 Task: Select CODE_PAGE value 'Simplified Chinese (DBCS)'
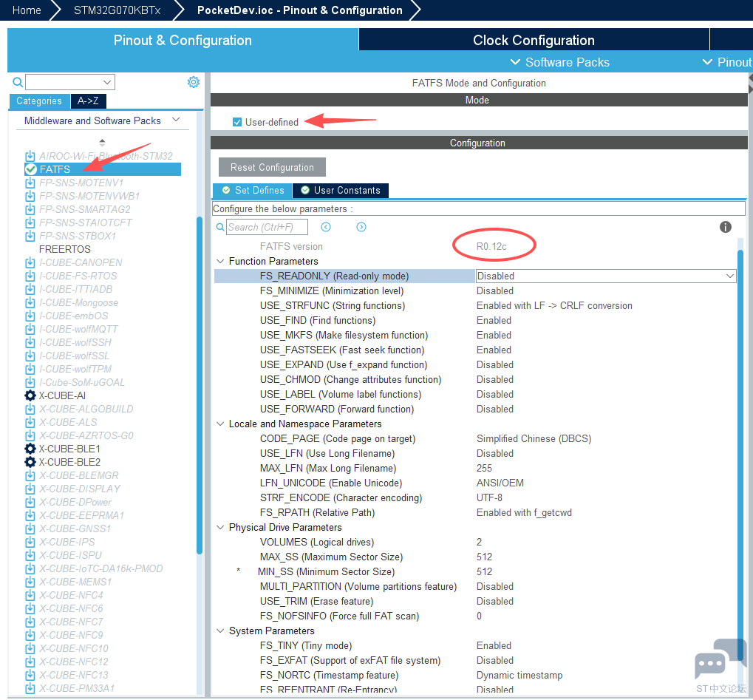pos(534,438)
